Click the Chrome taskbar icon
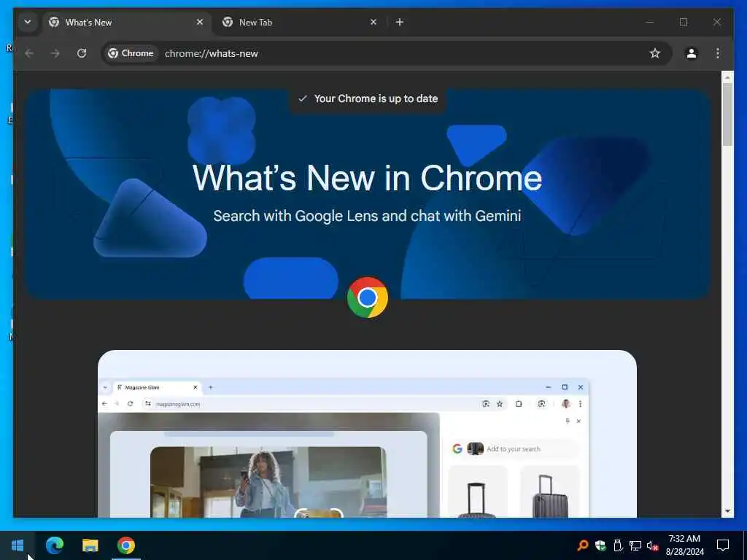 (126, 545)
